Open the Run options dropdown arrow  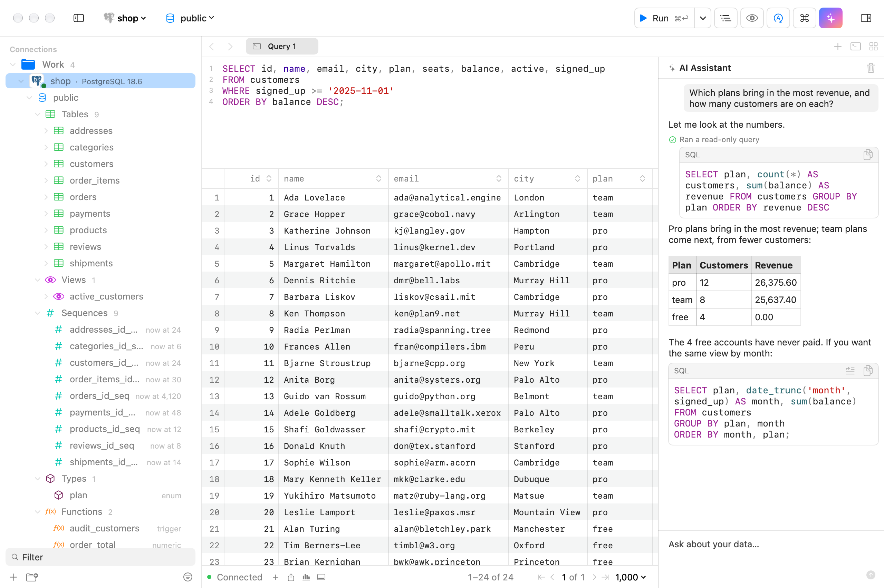[x=703, y=18]
